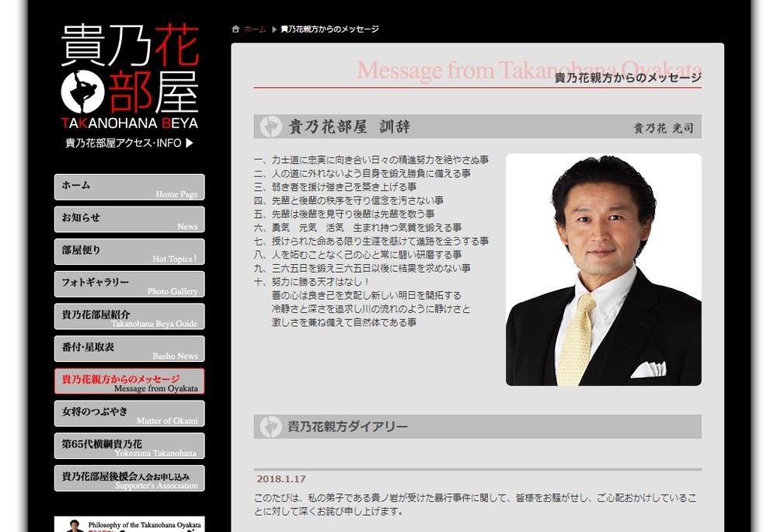Open the Yokozuna Takanohana page

[x=129, y=446]
